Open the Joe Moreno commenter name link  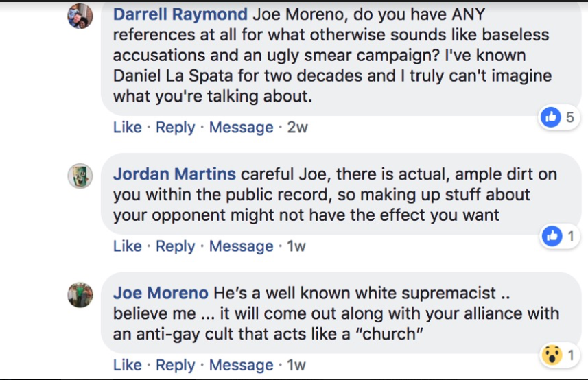coord(161,293)
